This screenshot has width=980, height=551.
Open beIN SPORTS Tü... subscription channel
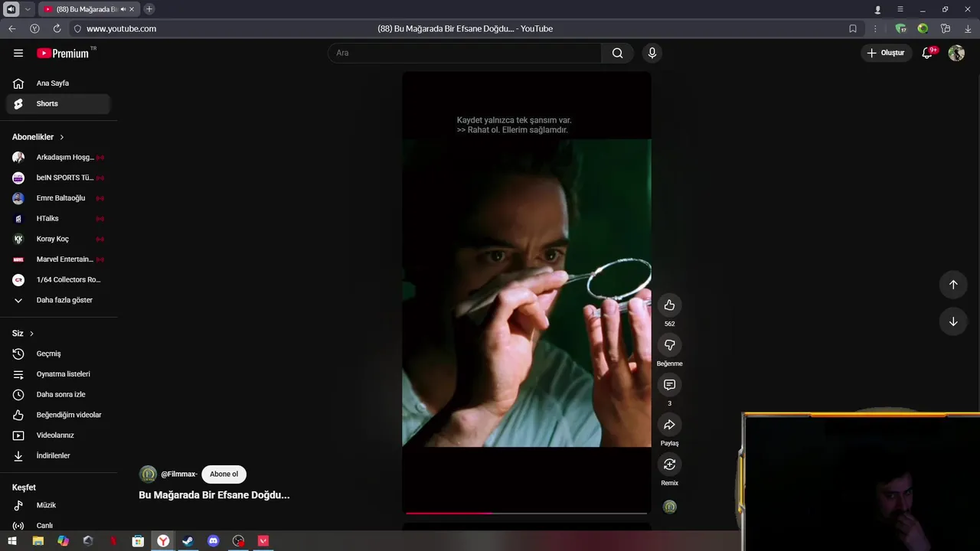(x=58, y=178)
